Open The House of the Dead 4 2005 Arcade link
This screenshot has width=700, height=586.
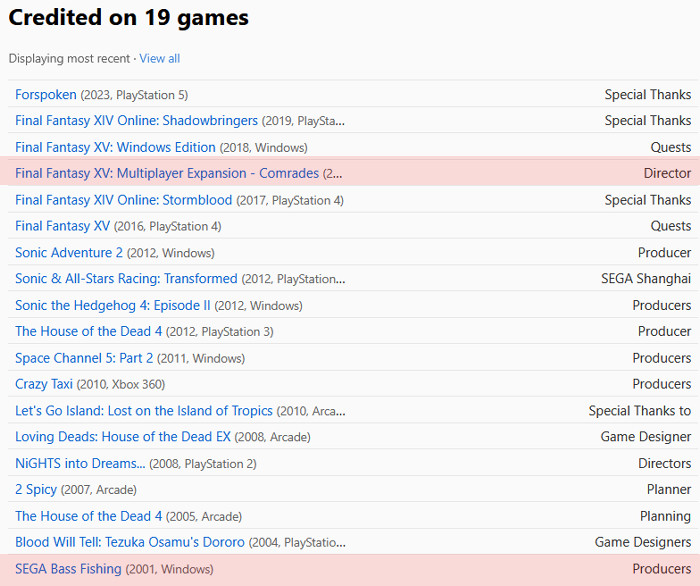88,516
